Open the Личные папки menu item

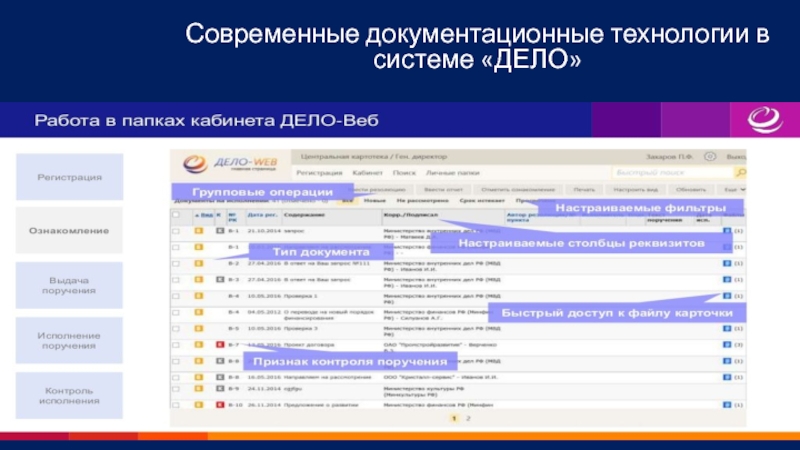tap(453, 173)
